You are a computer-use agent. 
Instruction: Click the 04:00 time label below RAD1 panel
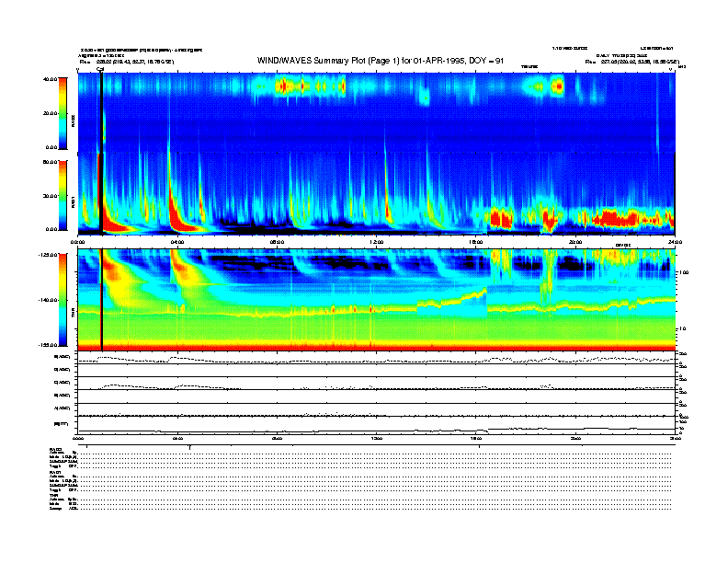177,242
